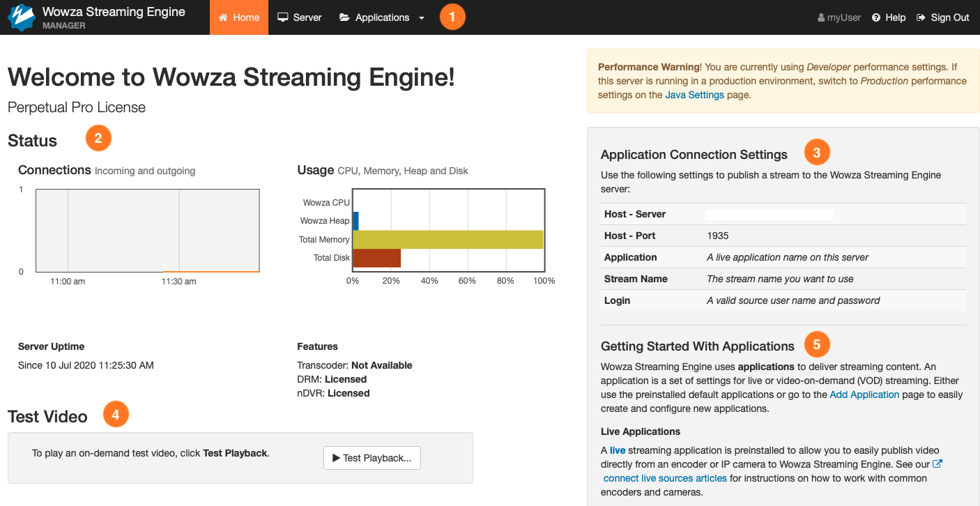Screen dimensions: 980x506
Task: Click the Sign Out arrow icon
Action: pos(921,17)
